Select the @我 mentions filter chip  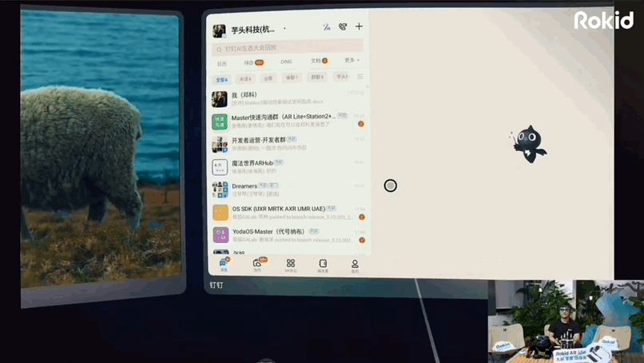coord(268,78)
